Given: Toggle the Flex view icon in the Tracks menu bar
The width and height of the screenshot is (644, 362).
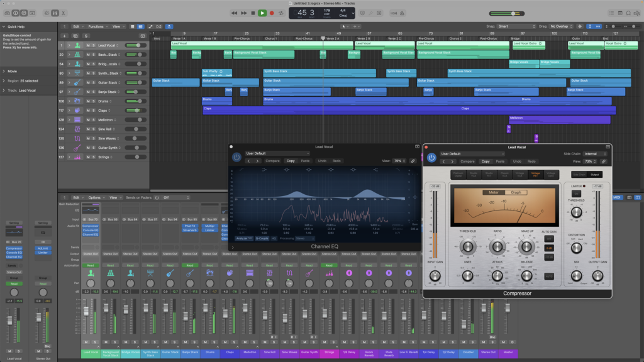Looking at the screenshot, I should point(159,26).
